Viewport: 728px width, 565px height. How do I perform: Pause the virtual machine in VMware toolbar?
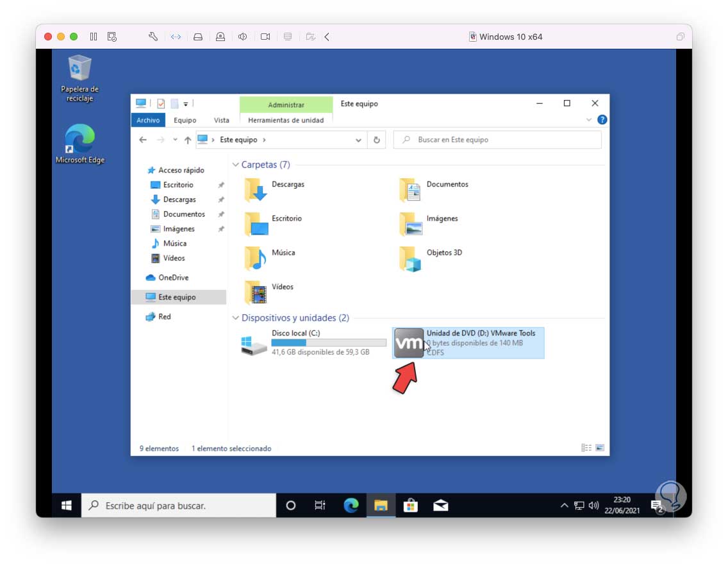pyautogui.click(x=94, y=37)
